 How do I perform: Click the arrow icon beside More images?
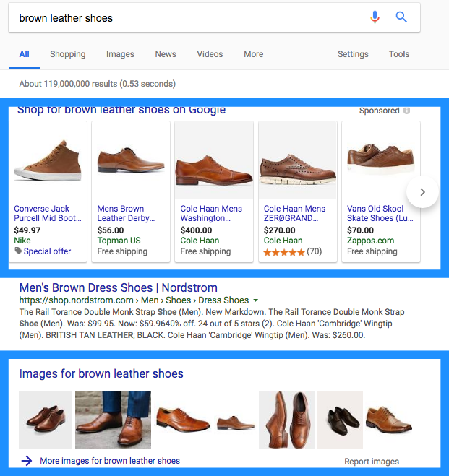(27, 461)
